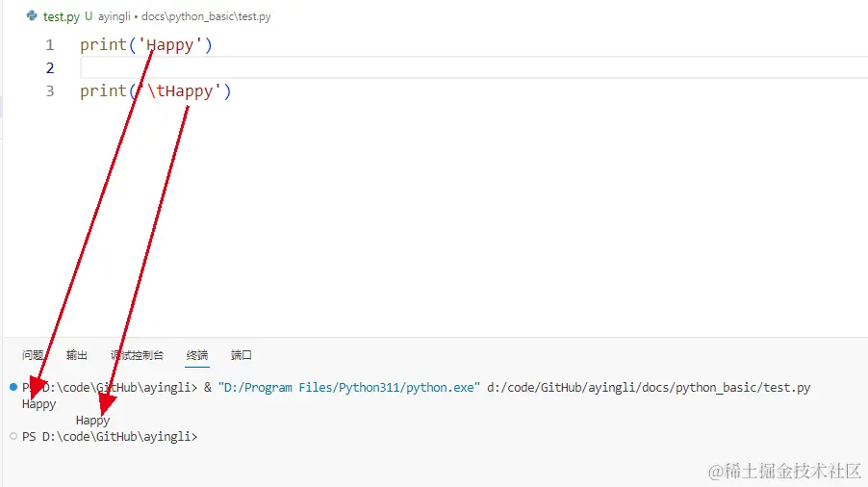This screenshot has height=487, width=868.
Task: Click the print('\tHappy') code on line 3
Action: click(x=156, y=90)
